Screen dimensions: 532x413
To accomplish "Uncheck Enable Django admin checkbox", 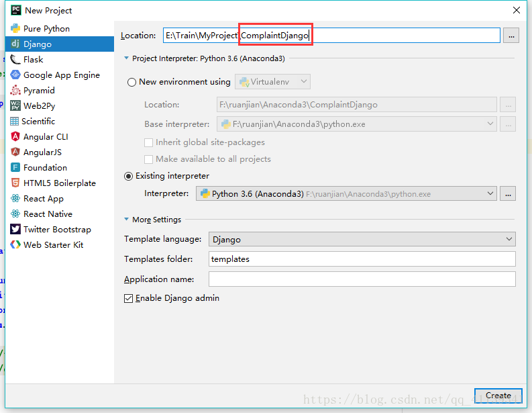I will click(128, 298).
